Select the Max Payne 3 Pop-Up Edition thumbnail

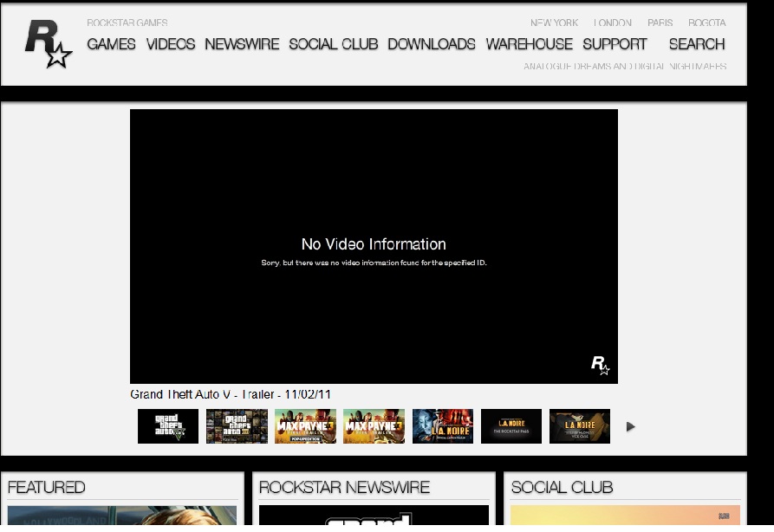click(306, 426)
